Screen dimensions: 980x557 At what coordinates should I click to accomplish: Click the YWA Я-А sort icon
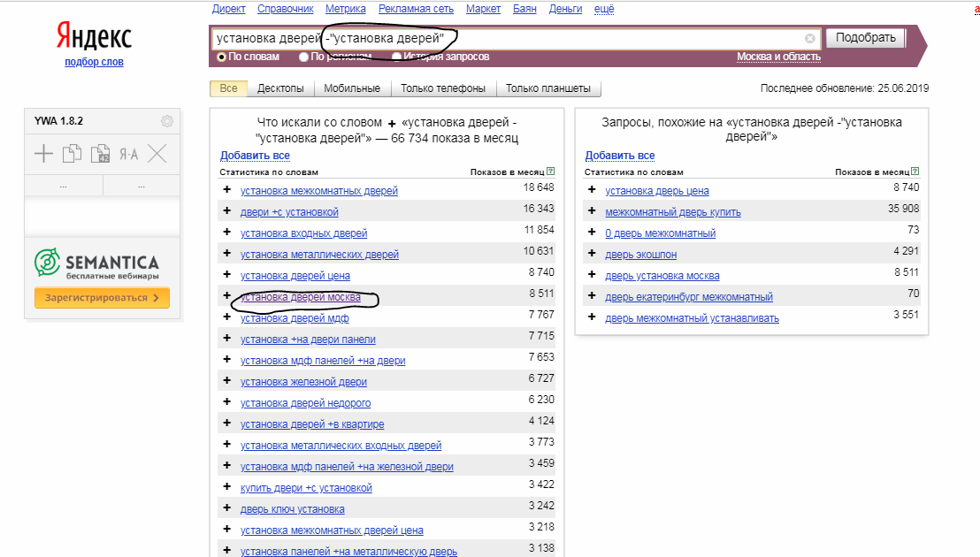tap(129, 154)
